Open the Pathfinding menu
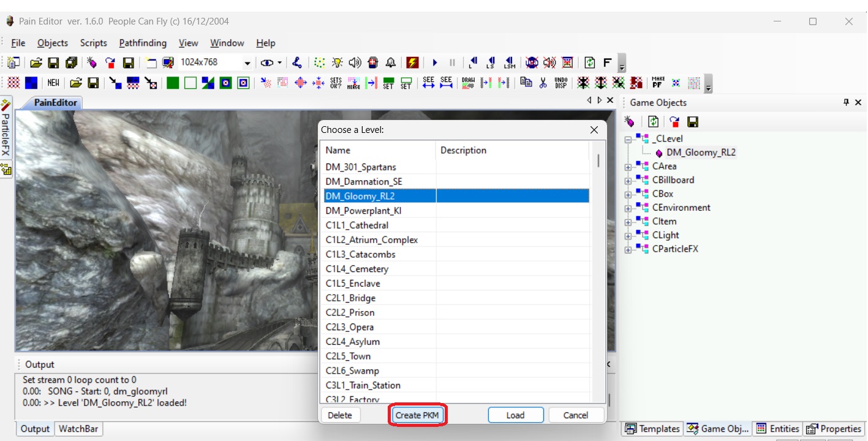Image resolution: width=868 pixels, height=441 pixels. pyautogui.click(x=143, y=43)
